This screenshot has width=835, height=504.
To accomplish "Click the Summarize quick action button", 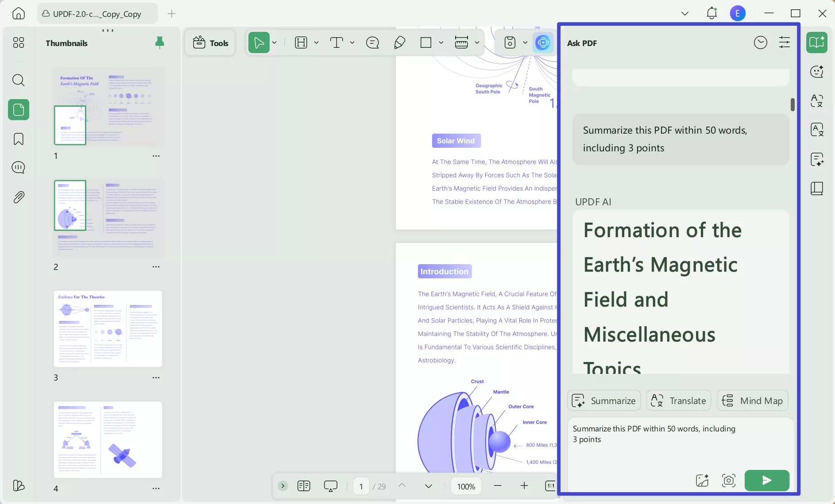I will point(604,400).
